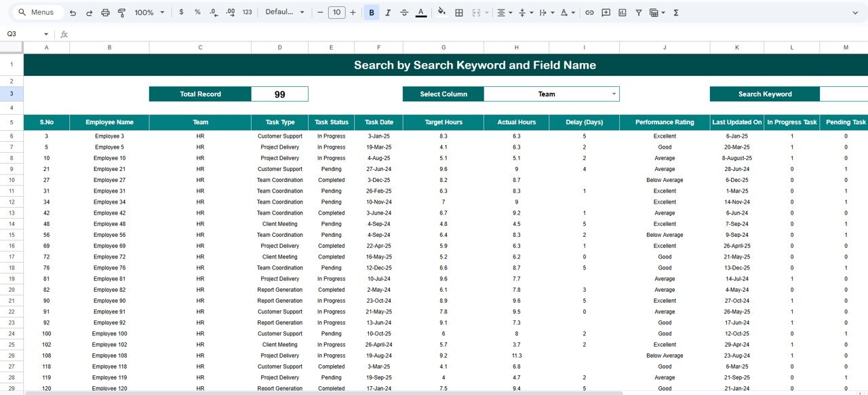
Task: Click the increase font size button
Action: (x=352, y=12)
